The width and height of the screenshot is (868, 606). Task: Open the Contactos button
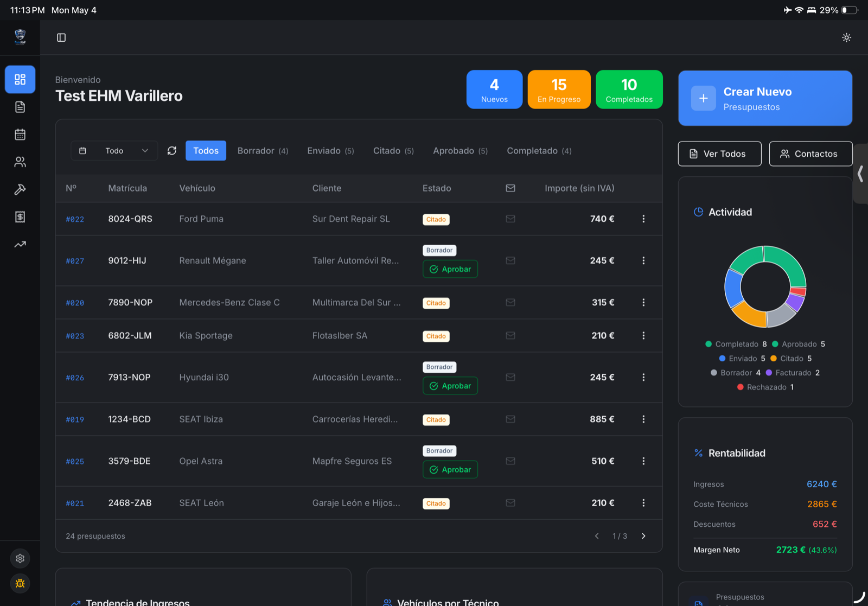(x=810, y=154)
